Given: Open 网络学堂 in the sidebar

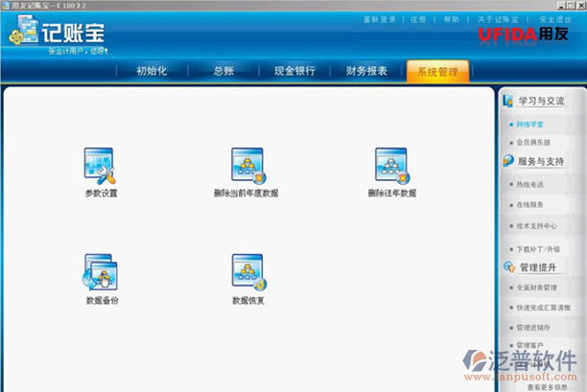Looking at the screenshot, I should [x=529, y=125].
